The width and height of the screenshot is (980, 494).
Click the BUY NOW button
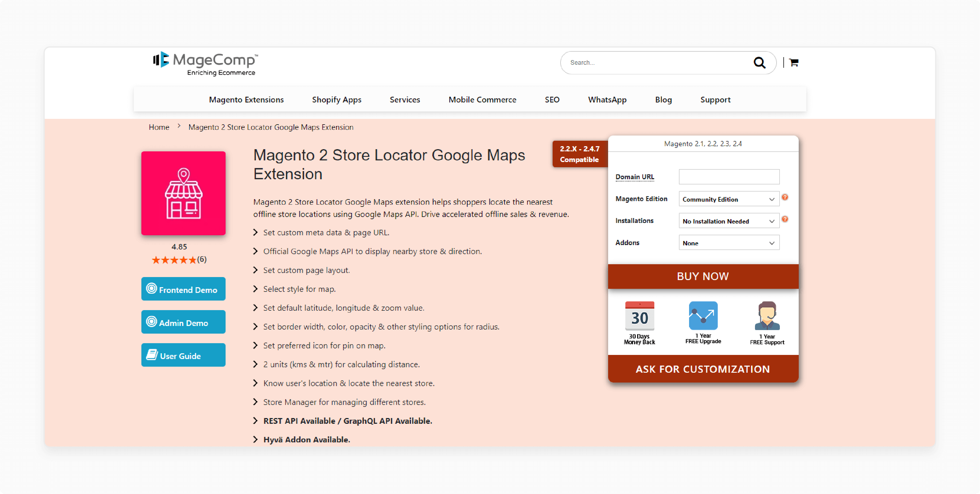(703, 277)
